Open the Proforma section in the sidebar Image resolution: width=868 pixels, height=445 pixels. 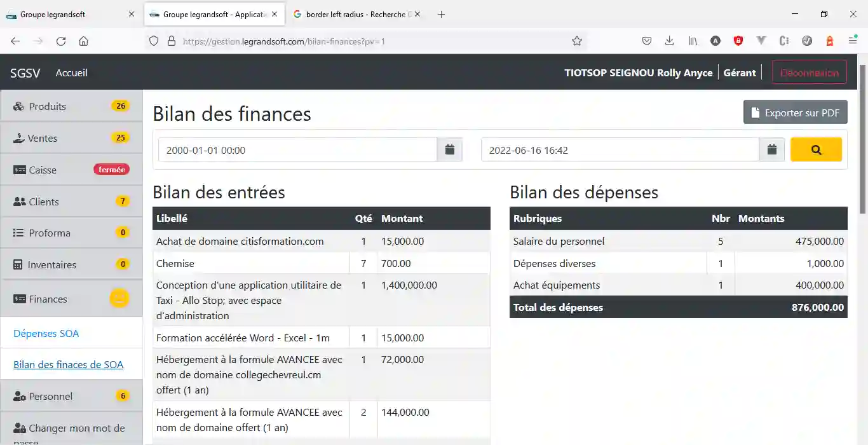pyautogui.click(x=19, y=232)
